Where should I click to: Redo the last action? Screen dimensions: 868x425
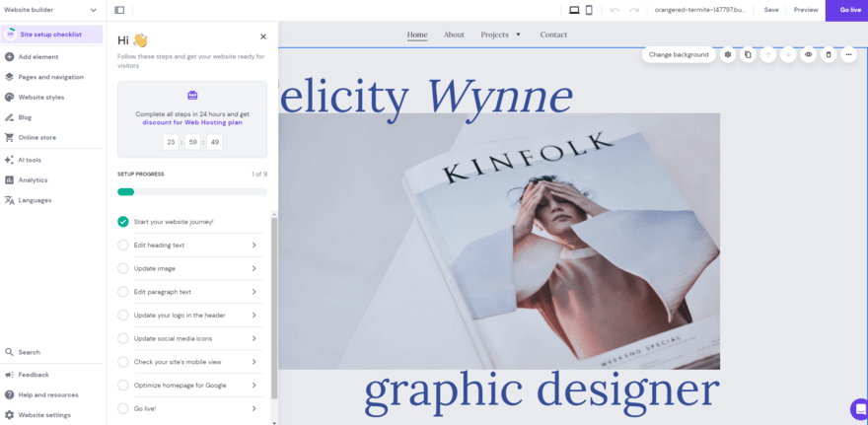pos(634,10)
